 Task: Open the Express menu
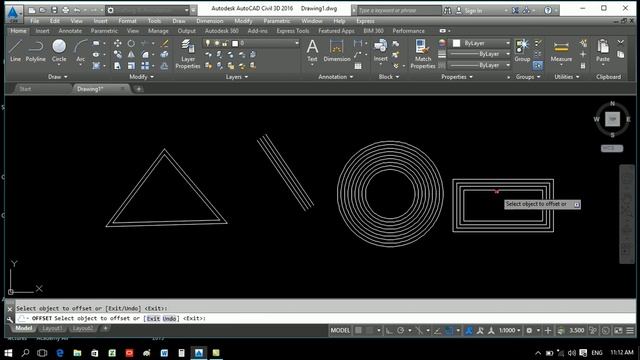[365, 21]
